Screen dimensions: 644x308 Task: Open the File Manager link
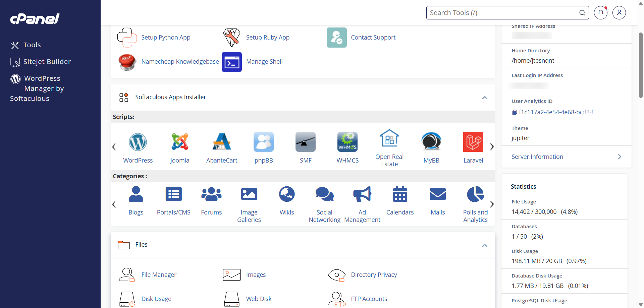[x=159, y=274]
